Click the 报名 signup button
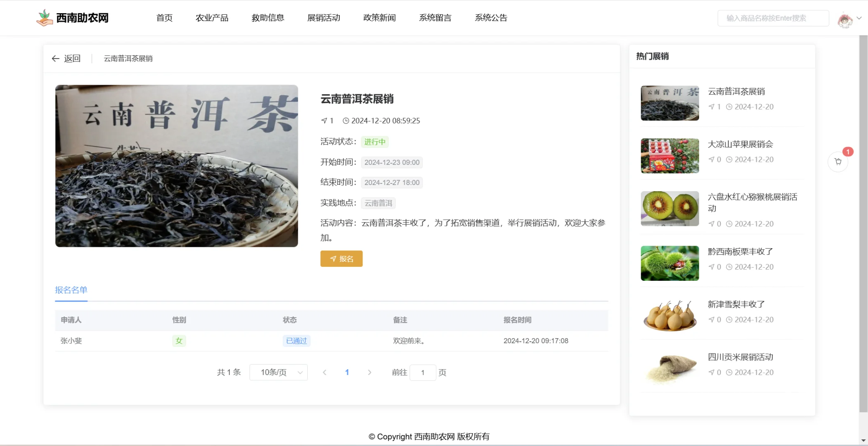 341,259
